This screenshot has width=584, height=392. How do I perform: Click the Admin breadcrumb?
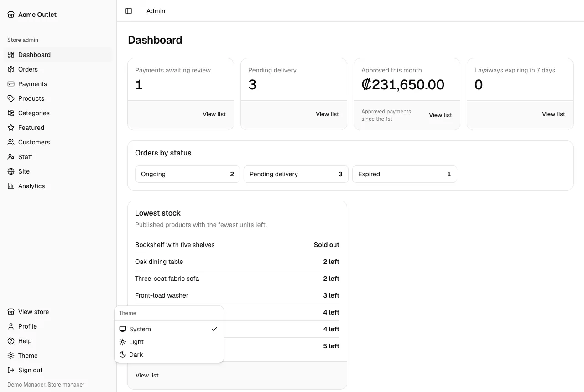(156, 11)
